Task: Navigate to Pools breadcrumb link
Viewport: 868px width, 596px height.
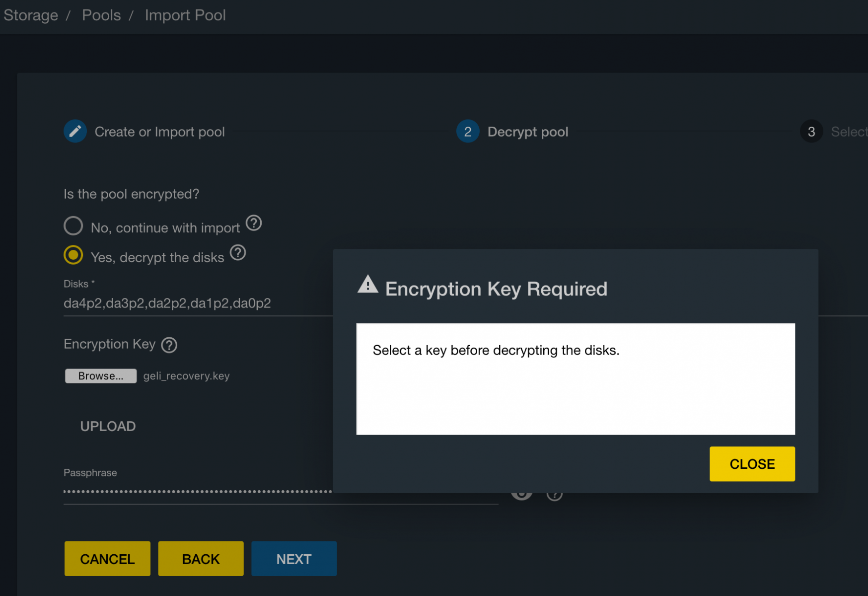Action: tap(101, 15)
